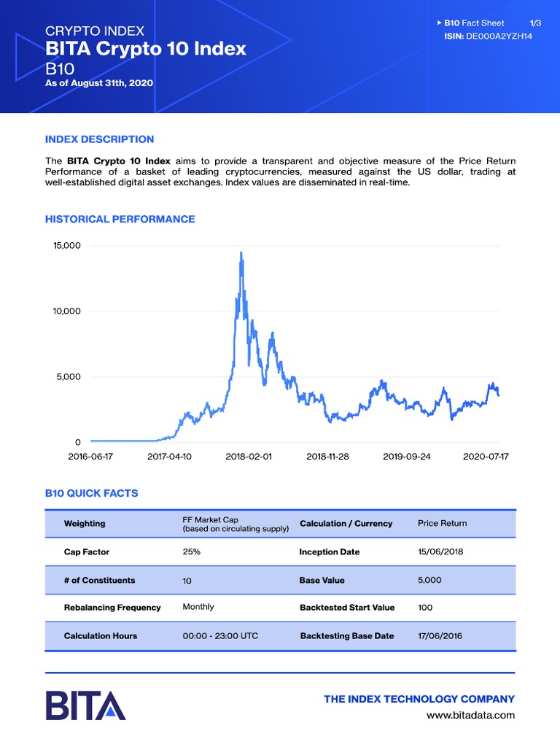The width and height of the screenshot is (560, 747).
Task: Click the 'As of August 31th, 2020' date
Action: click(99, 83)
